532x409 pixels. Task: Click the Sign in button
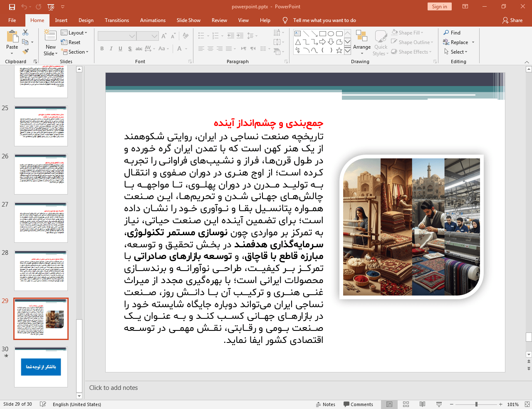pos(439,7)
